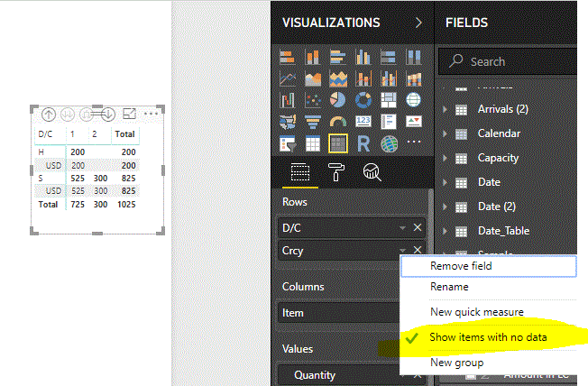Select the stacked bar chart visual
This screenshot has width=588, height=386.
point(288,58)
